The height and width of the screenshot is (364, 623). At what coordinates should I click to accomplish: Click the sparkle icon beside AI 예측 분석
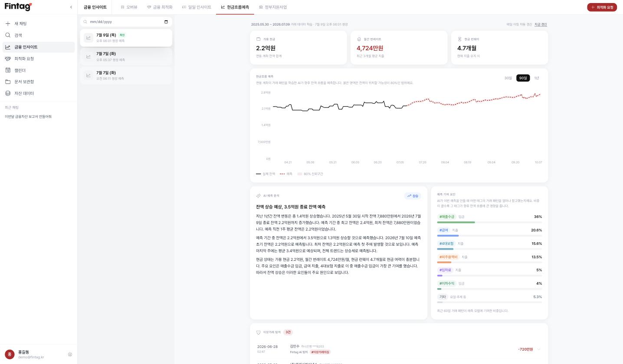(x=259, y=196)
